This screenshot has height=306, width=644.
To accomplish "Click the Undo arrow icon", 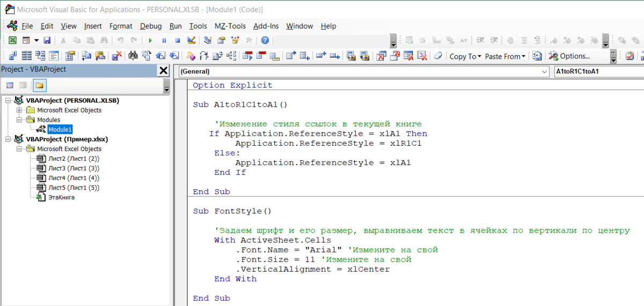I will tap(120, 40).
